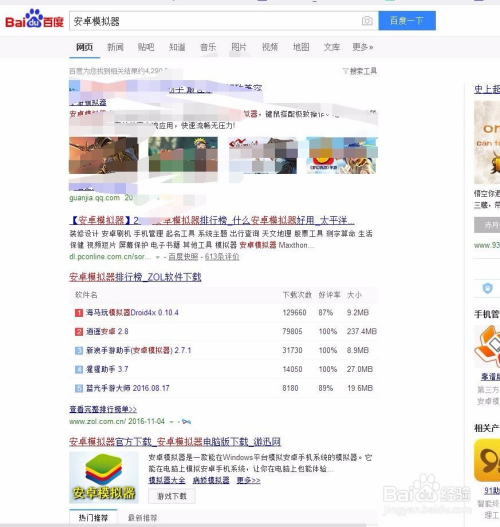Open the 视频 tab
The image size is (500, 527).
(x=270, y=47)
